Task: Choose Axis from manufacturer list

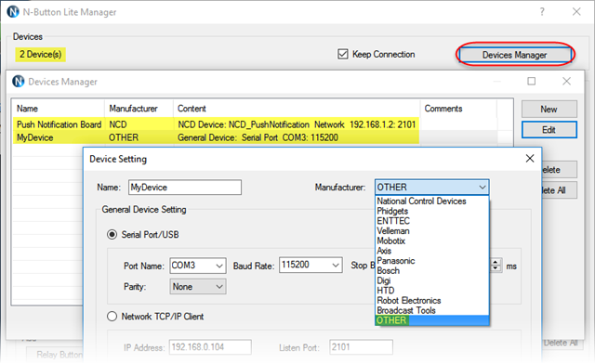Action: 431,251
